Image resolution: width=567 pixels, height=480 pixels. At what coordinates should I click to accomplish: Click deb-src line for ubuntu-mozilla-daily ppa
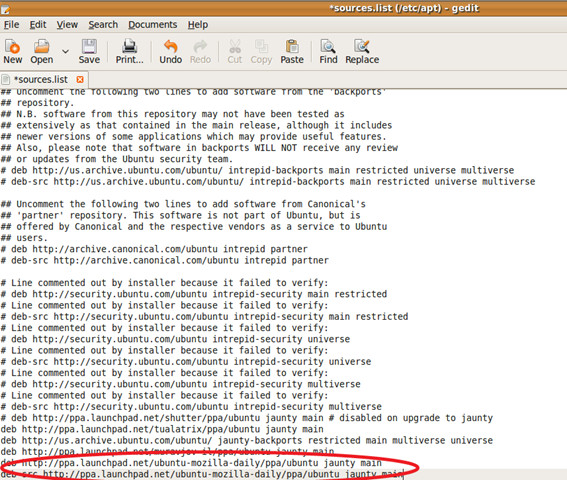(202, 474)
